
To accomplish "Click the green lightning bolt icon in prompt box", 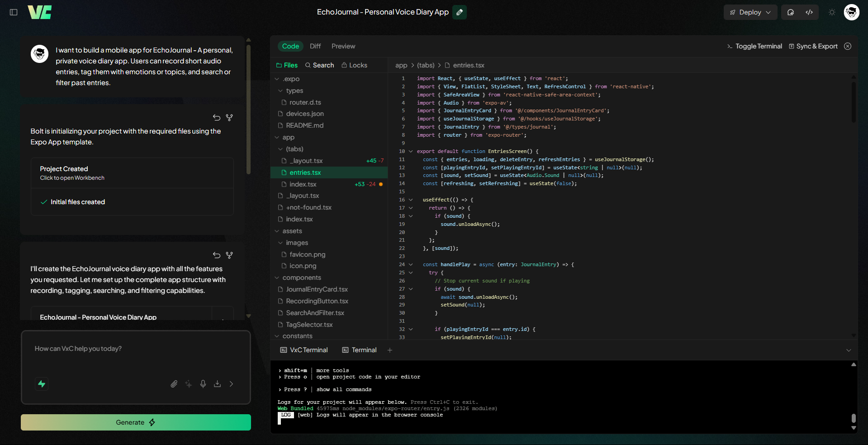I will [x=42, y=384].
